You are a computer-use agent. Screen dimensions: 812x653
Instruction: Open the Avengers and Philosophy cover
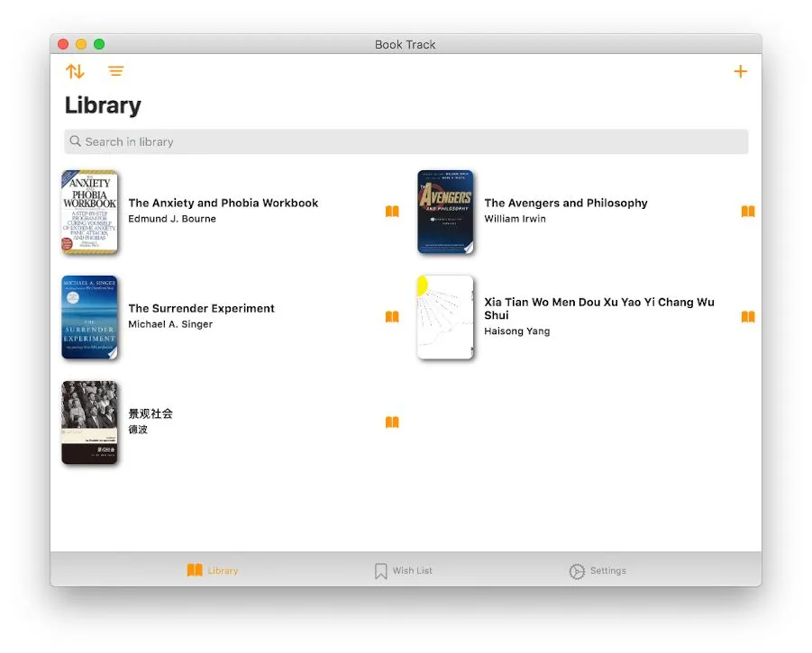445,212
